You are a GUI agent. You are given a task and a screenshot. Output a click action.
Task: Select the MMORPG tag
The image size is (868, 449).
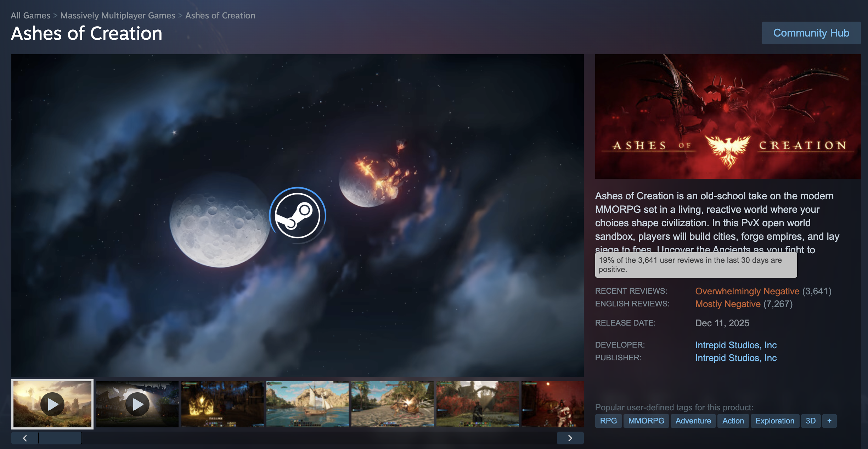[646, 421]
